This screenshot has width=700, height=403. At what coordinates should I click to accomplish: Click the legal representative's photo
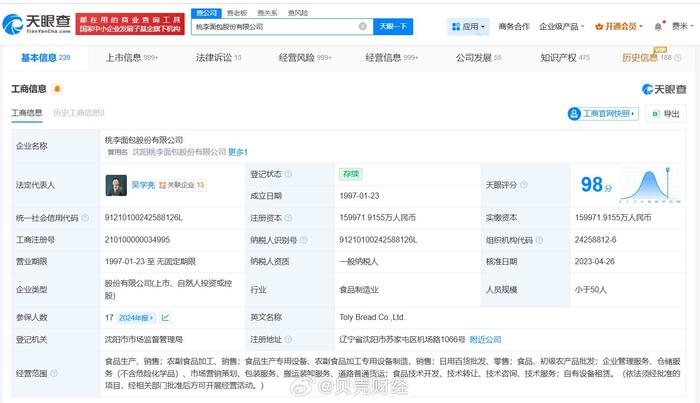(x=116, y=185)
